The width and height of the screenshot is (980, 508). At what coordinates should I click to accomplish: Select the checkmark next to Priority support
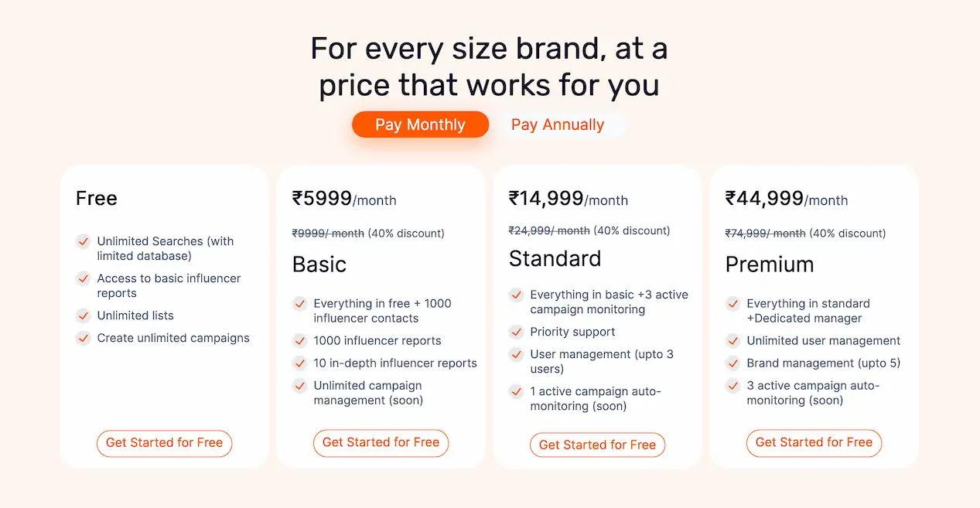click(x=516, y=332)
